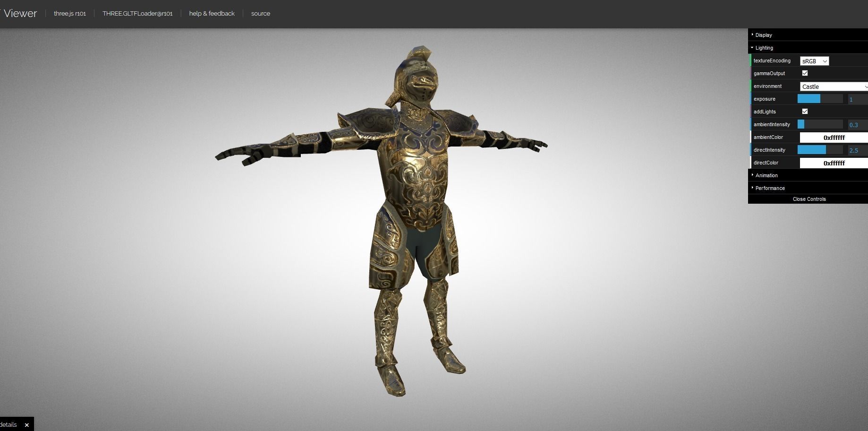Image resolution: width=868 pixels, height=431 pixels.
Task: Uncheck gammaOutput to disable gamma correction
Action: click(x=805, y=73)
